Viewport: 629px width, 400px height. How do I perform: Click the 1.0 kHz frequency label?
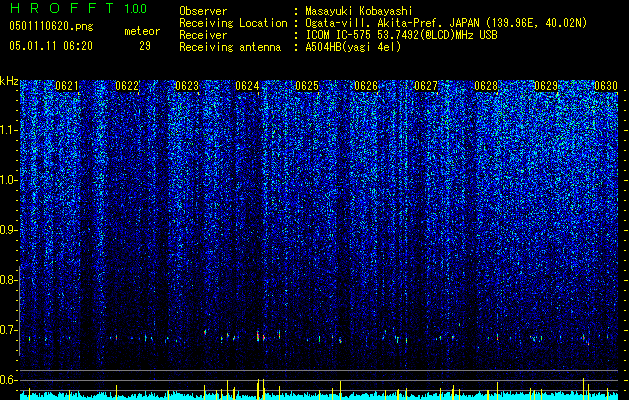coord(9,180)
